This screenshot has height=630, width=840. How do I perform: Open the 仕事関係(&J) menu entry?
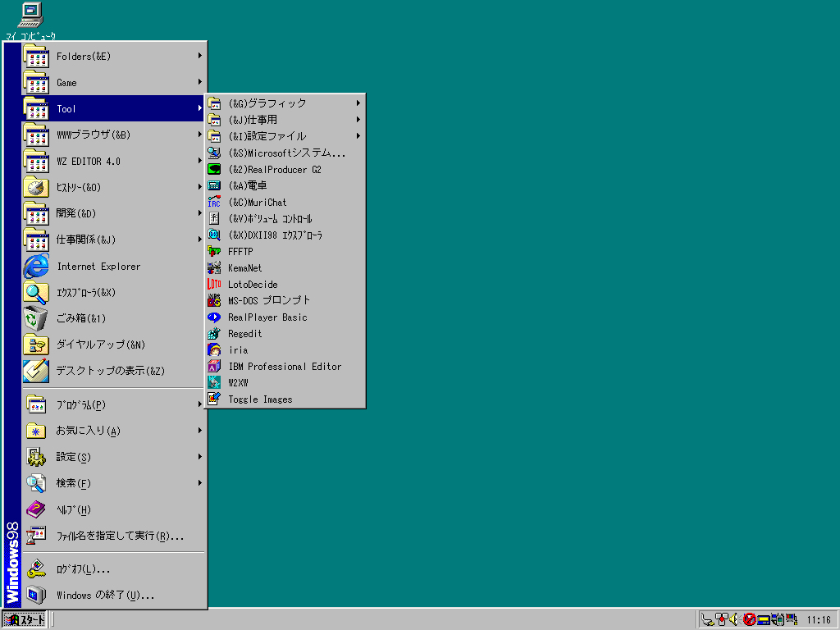[x=113, y=240]
